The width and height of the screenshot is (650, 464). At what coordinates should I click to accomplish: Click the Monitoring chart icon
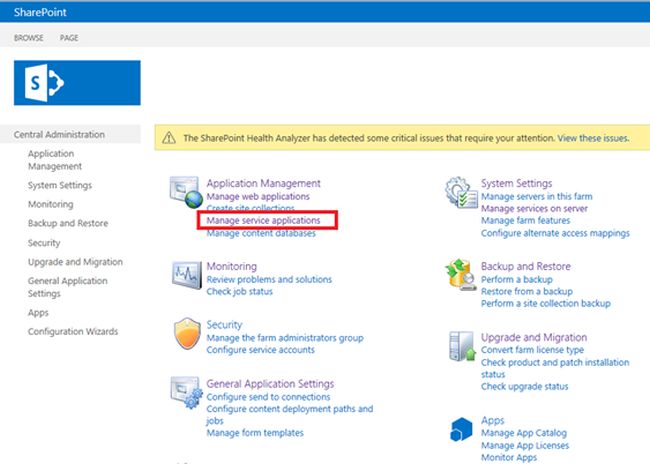[x=187, y=275]
